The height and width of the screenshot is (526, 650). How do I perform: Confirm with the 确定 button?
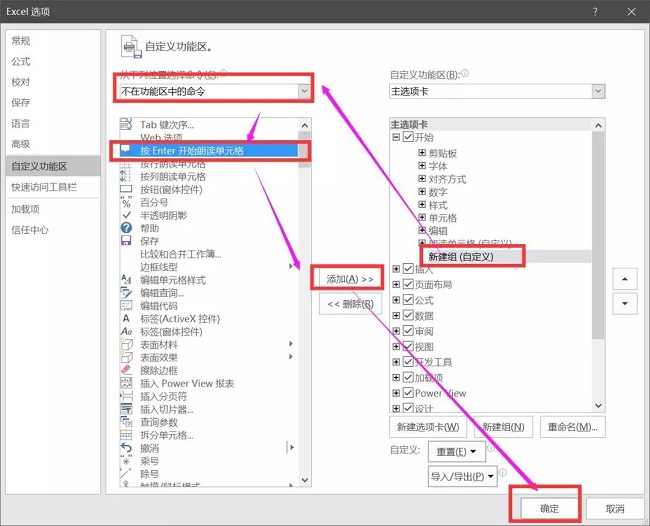click(x=549, y=508)
